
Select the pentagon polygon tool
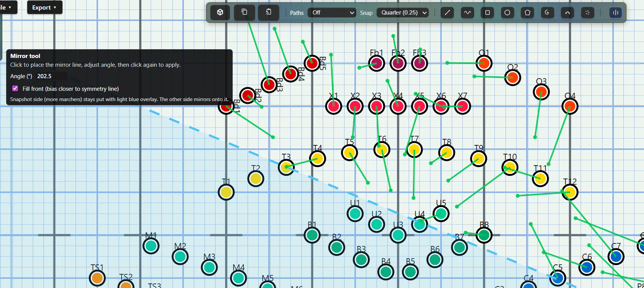528,13
